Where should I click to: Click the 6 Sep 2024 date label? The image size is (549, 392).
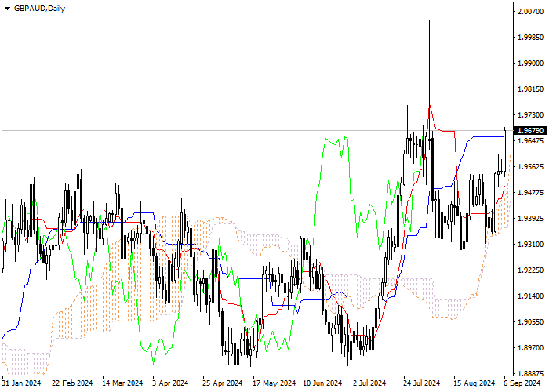pos(522,383)
